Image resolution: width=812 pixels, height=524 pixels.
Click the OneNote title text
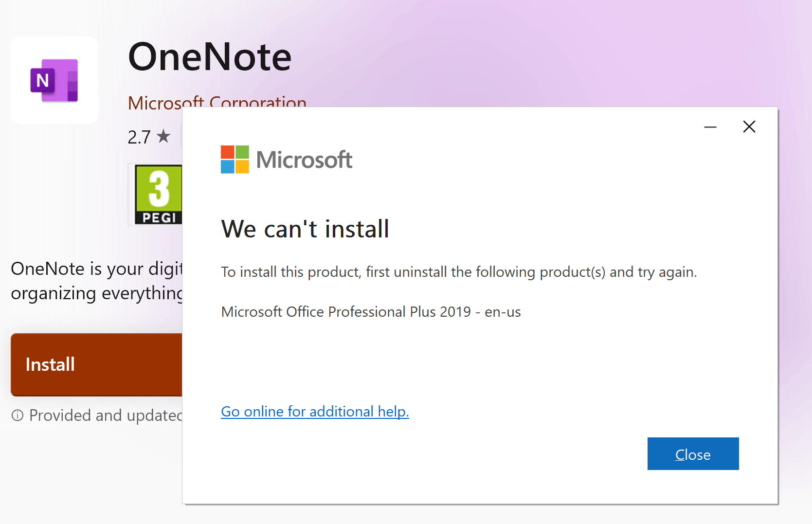click(210, 56)
